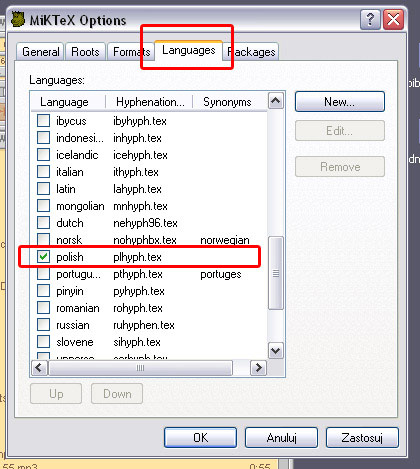Check the russian language checkbox
Screen dimensions: 420x469
[43, 324]
